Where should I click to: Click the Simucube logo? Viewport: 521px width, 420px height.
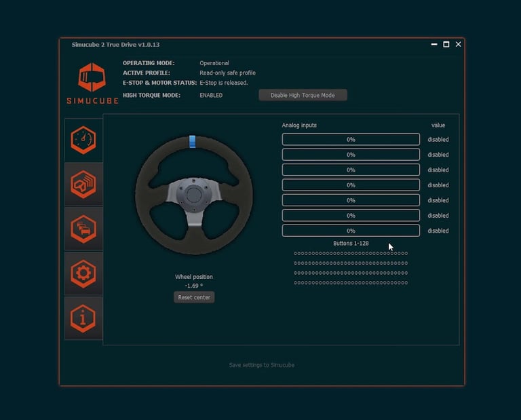92,83
